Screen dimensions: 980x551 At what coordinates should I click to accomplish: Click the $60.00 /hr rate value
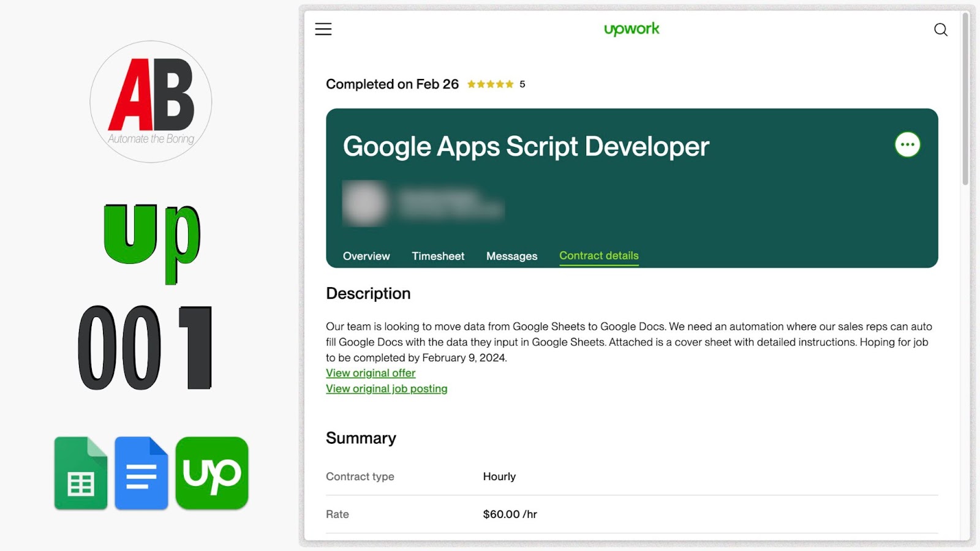(510, 514)
